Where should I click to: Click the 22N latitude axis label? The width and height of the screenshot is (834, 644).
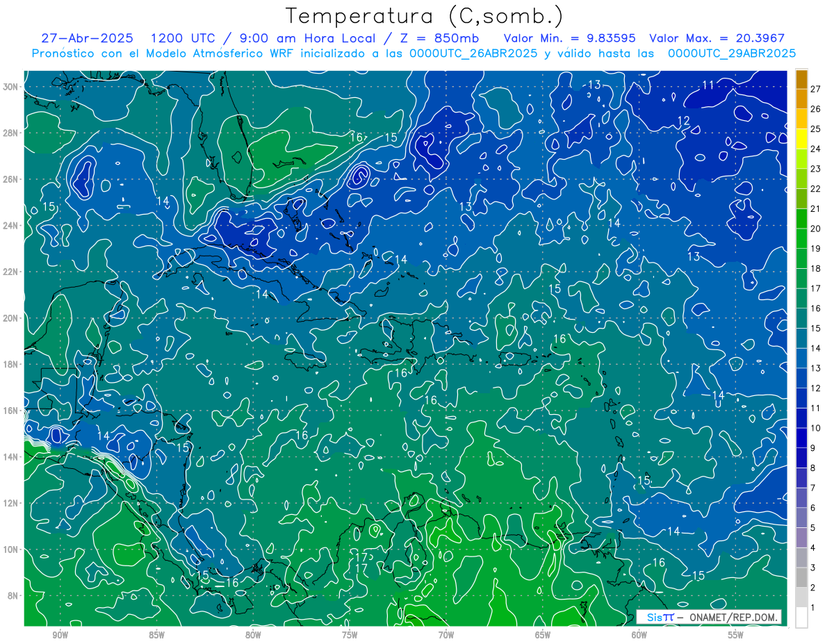click(x=11, y=271)
